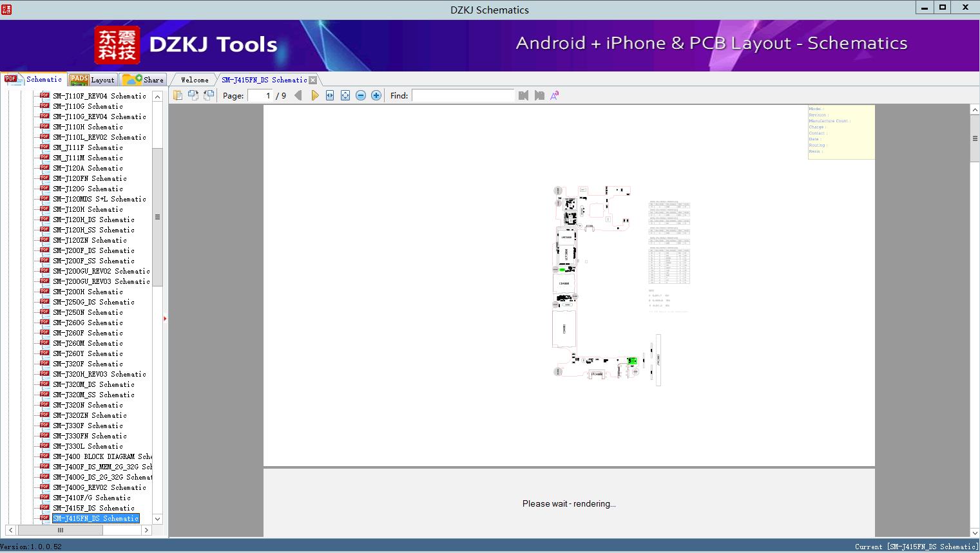The image size is (980, 553).
Task: Open SM-J415F_DS Schematic
Action: click(93, 508)
